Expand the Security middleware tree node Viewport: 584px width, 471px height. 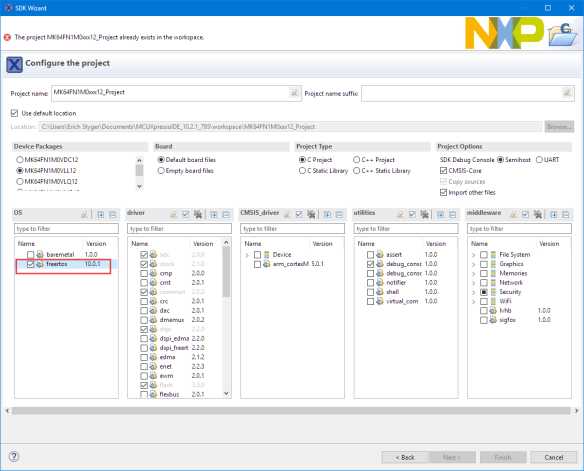473,292
